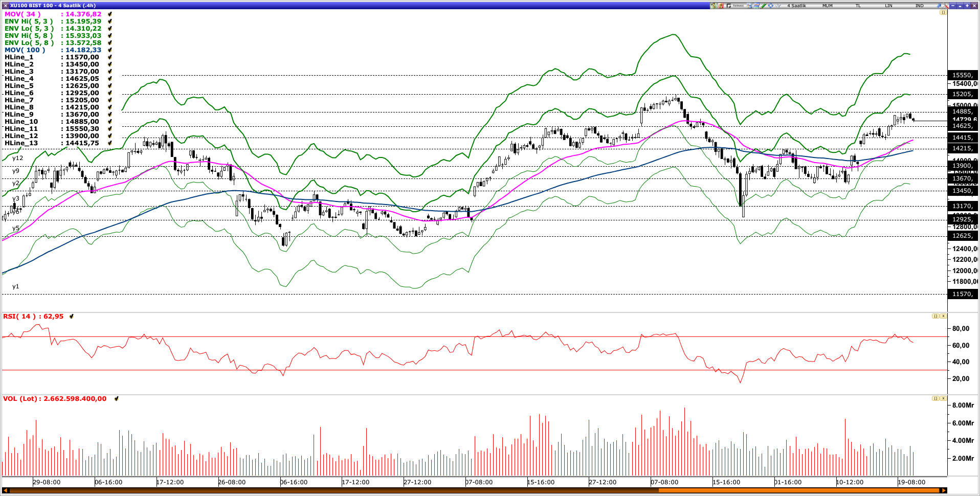Click the left arrow of the bottom scrollbar
Viewport: 980px width, 496px height.
click(5, 490)
